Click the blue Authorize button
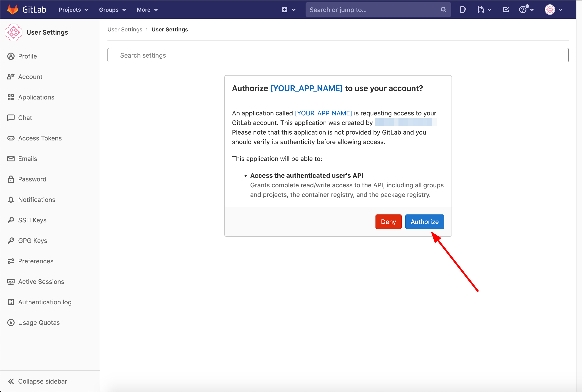 [424, 222]
